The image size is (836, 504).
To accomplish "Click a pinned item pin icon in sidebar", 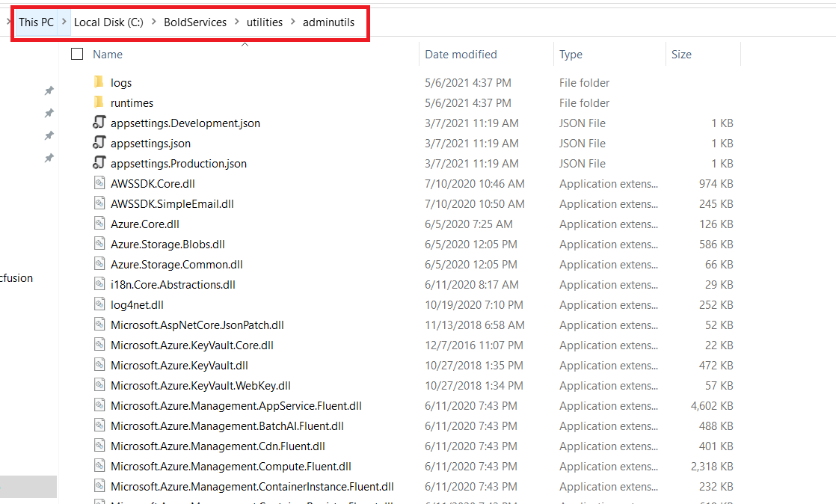I will 49,90.
